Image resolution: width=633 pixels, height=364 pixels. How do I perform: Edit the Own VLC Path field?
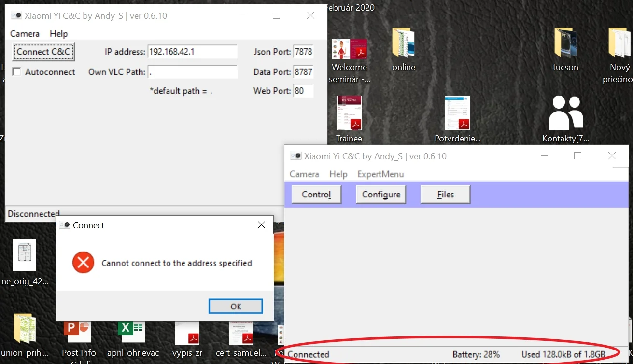pos(192,72)
